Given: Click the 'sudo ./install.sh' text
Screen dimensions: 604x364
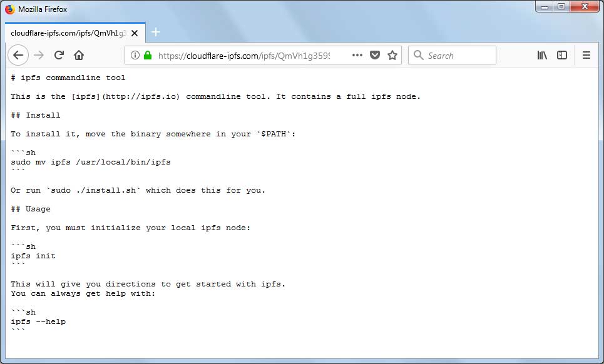Looking at the screenshot, I should [94, 191].
